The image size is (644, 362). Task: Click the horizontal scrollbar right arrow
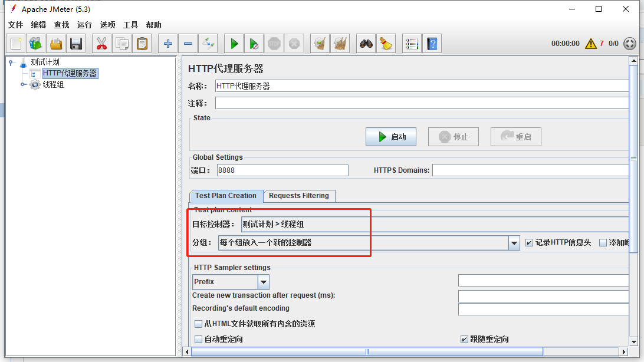[624, 352]
